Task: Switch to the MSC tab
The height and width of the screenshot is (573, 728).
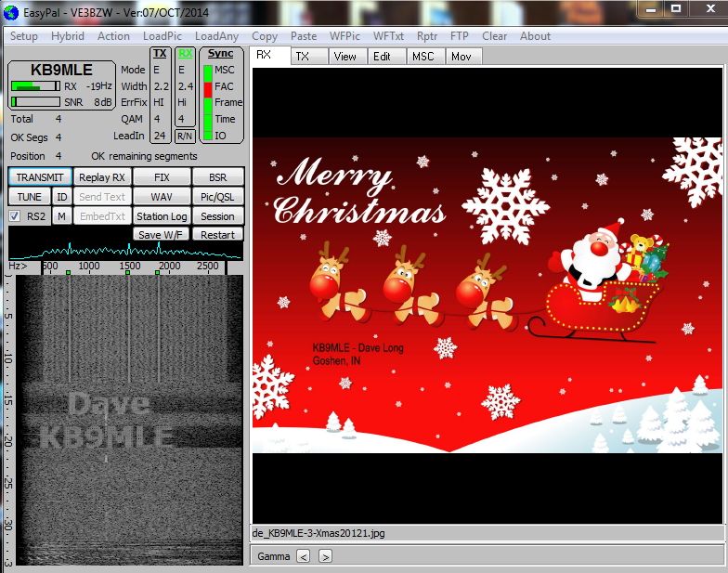Action: pos(426,56)
